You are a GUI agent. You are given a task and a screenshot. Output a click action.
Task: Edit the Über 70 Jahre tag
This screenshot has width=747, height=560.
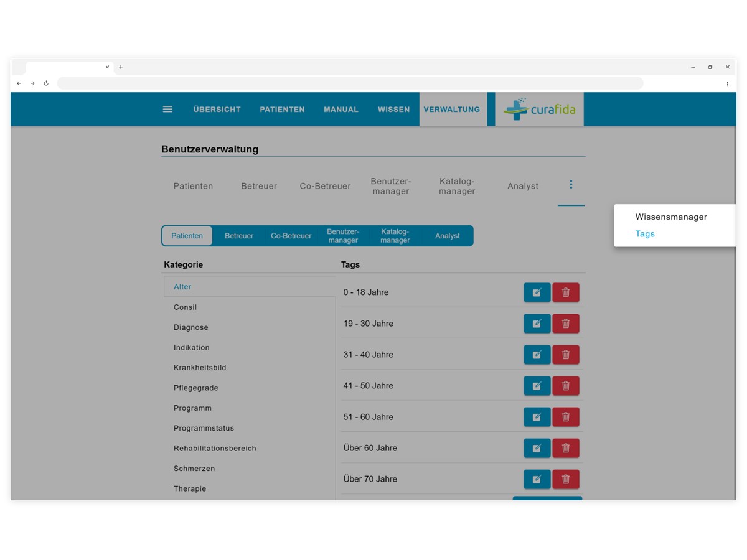coord(537,479)
